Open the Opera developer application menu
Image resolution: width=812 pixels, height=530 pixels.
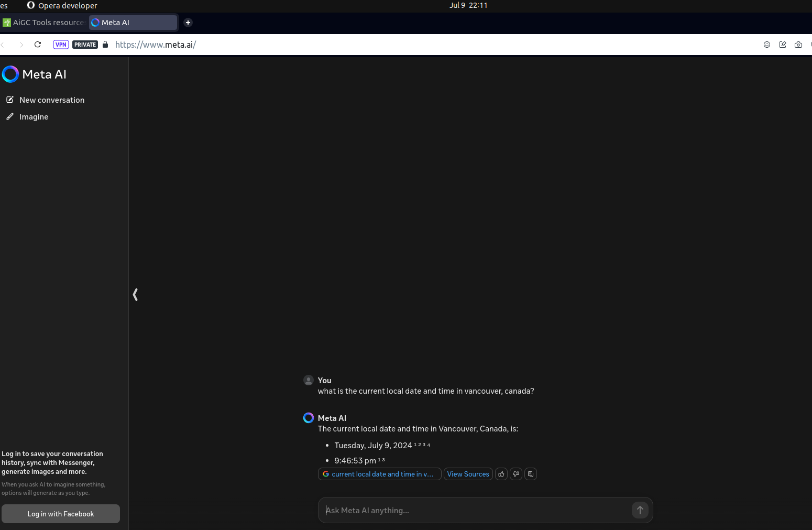click(62, 5)
